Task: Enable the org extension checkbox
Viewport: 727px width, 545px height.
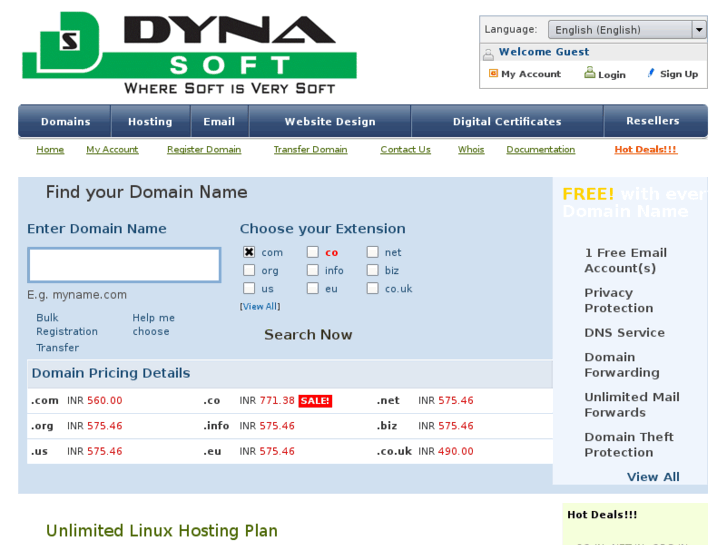Action: (x=249, y=270)
